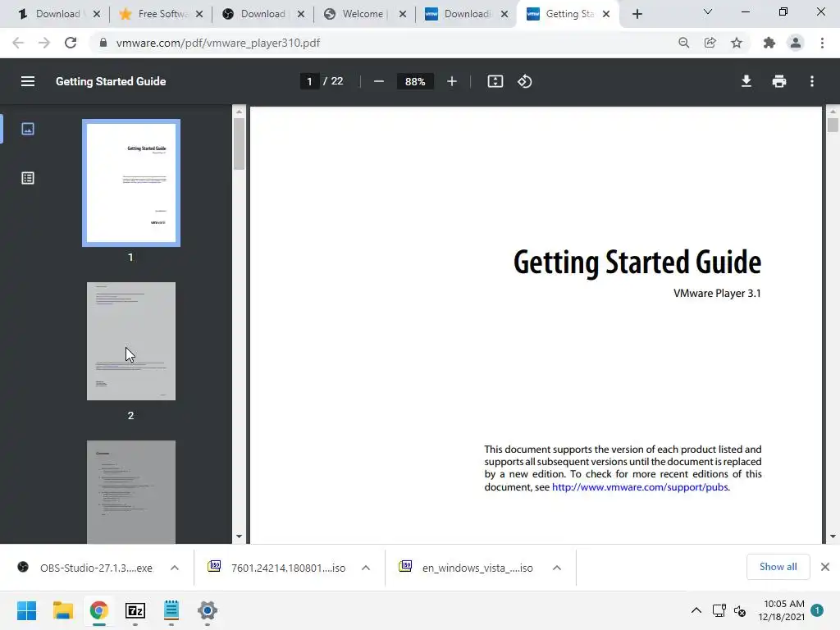This screenshot has height=630, width=840.
Task: Open Settings gear from taskbar
Action: tap(208, 610)
